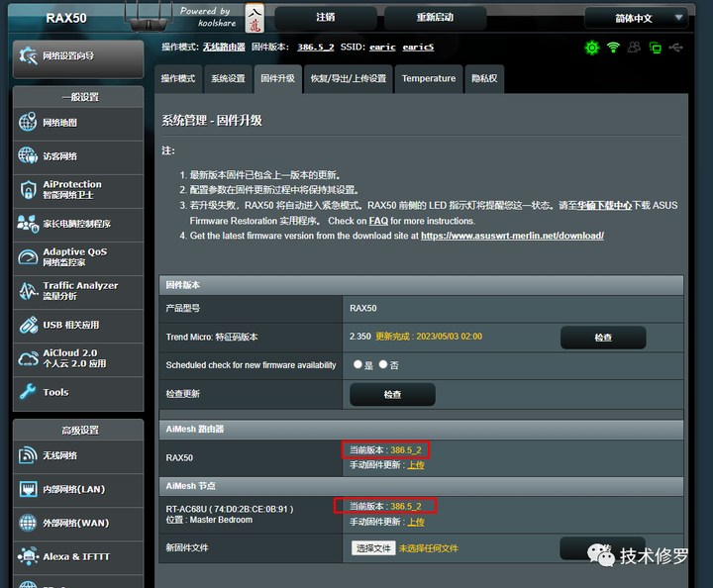Open Adaptive QoS gauge icon
Image resolution: width=713 pixels, height=588 pixels.
[28, 257]
